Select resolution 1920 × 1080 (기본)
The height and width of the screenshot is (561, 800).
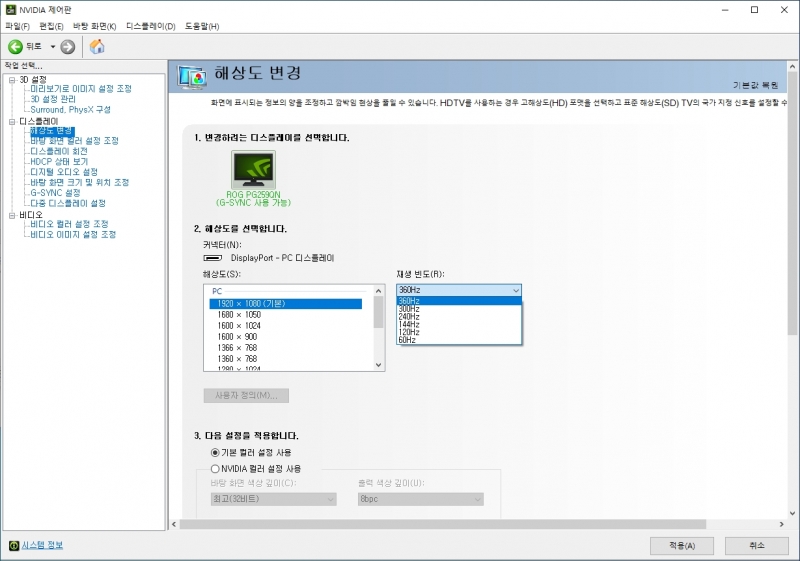(x=286, y=304)
